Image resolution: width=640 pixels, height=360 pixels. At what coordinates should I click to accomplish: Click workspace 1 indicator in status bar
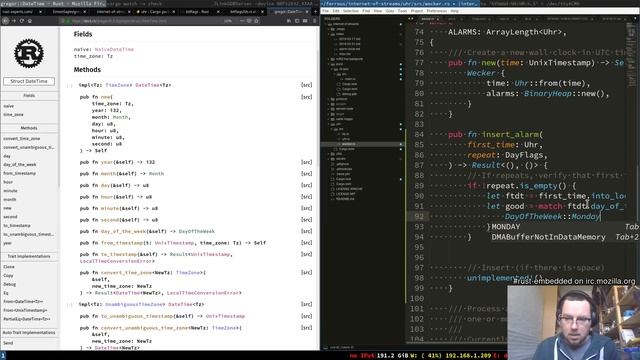(x=3, y=356)
